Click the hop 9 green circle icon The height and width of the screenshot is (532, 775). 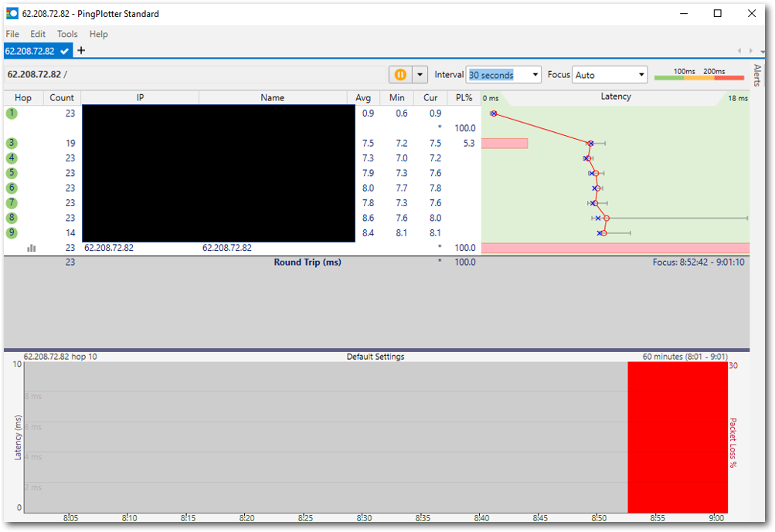(x=12, y=232)
